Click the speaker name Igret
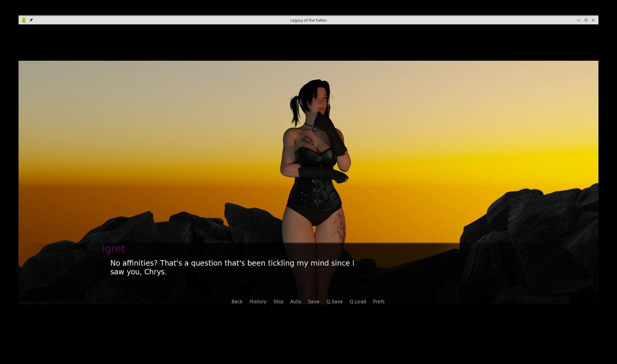Viewport: 617px width, 364px height. pos(114,249)
